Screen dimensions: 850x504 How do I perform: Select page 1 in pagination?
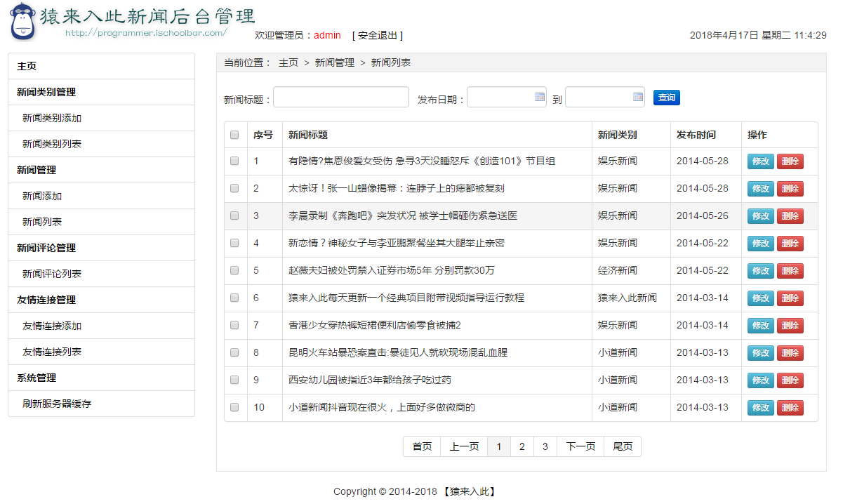click(x=499, y=446)
